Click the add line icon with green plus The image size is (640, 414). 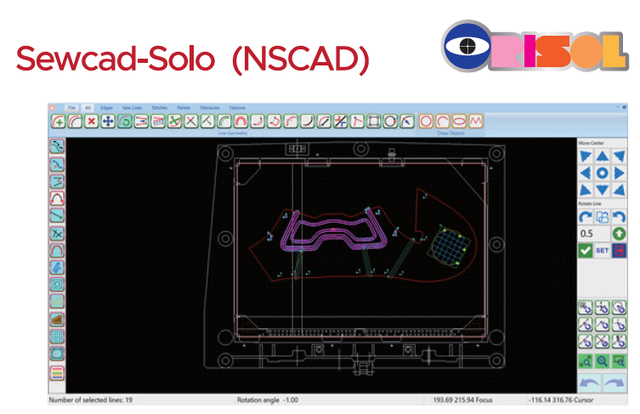[x=58, y=121]
